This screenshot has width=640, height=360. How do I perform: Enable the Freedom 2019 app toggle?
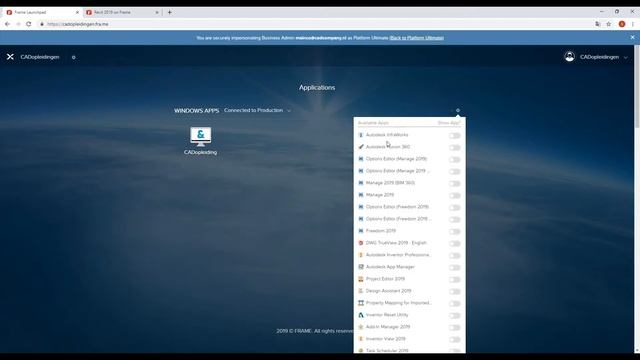454,231
